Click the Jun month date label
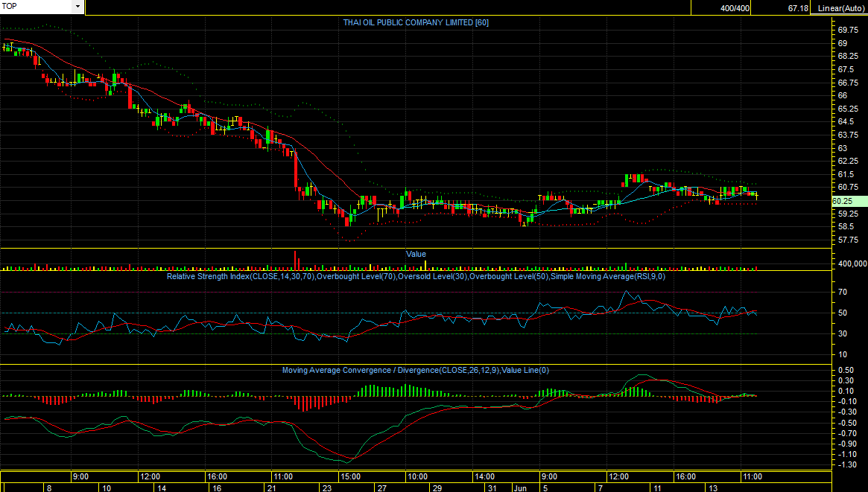 (x=520, y=488)
